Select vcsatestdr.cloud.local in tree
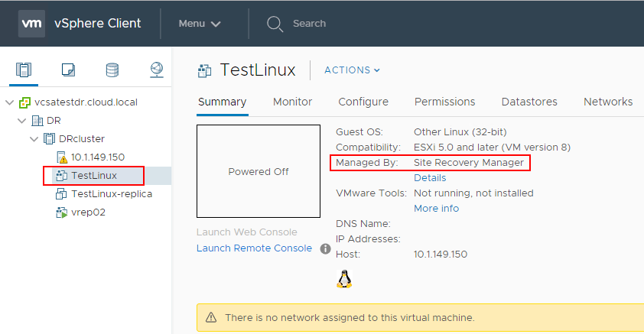644x334 pixels. (86, 102)
